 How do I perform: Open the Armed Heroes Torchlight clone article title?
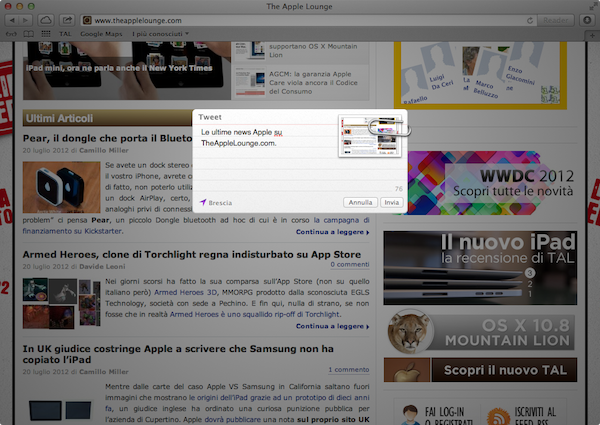click(192, 254)
